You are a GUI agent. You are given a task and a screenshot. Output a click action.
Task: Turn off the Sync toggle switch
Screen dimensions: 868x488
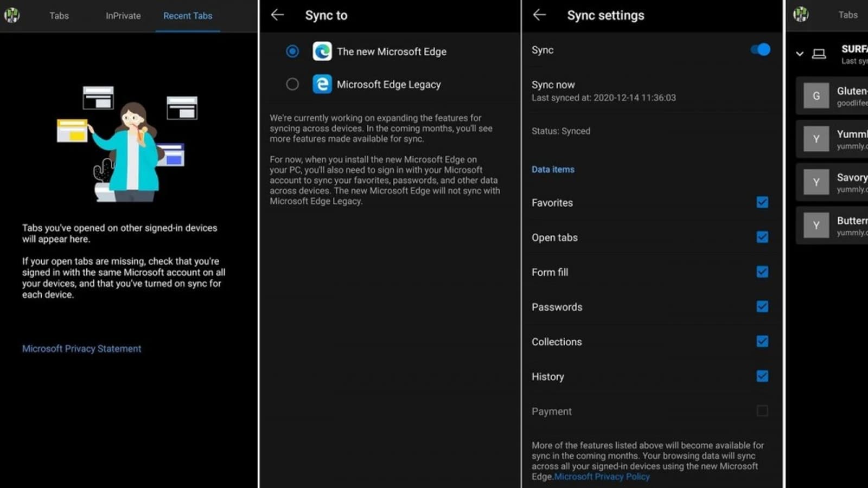[760, 49]
